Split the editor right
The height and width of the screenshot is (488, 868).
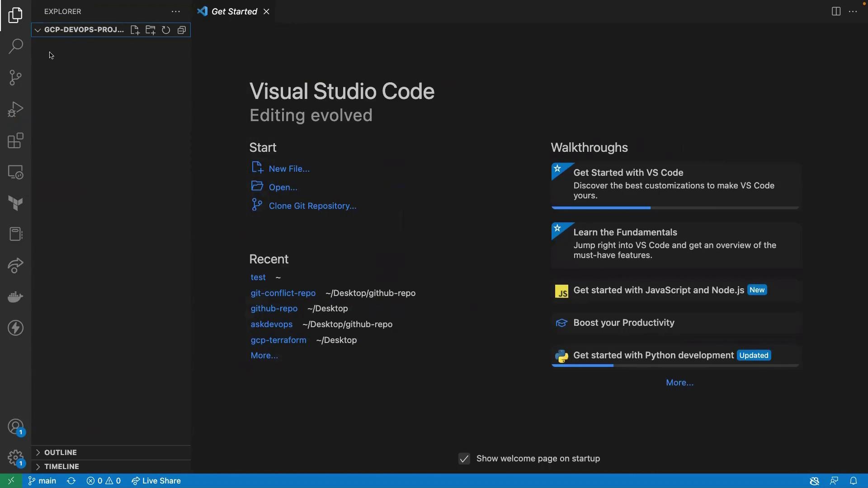point(836,12)
